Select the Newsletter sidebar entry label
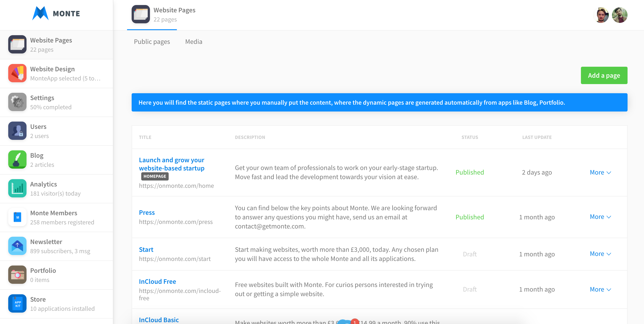 (x=46, y=242)
